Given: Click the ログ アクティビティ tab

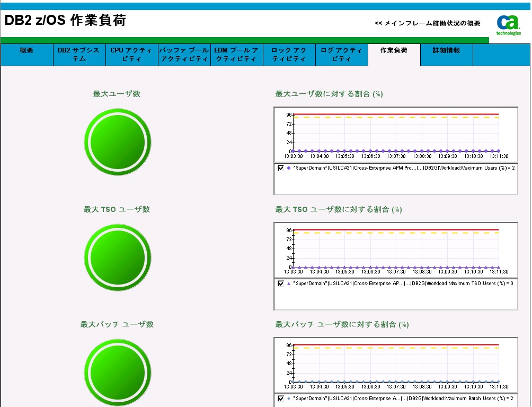Looking at the screenshot, I should point(341,55).
